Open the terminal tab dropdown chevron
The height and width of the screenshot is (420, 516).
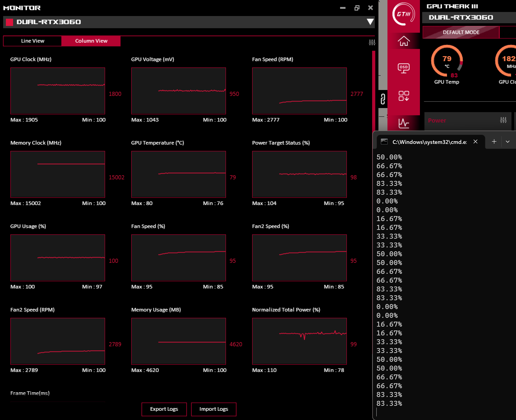pos(507,142)
